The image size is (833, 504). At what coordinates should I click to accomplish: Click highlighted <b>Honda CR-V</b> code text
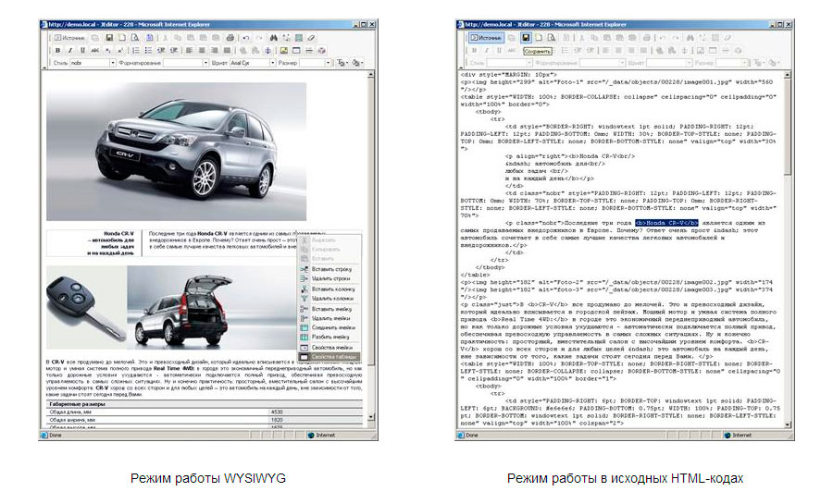click(x=666, y=223)
